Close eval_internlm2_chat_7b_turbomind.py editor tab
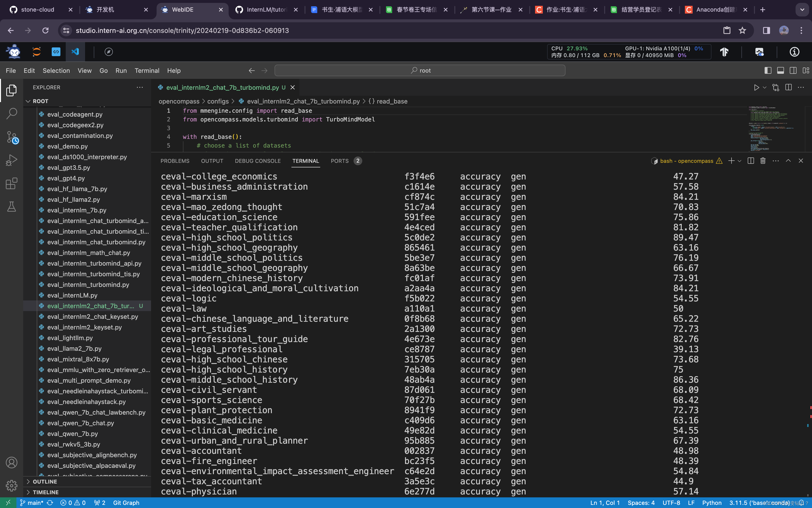The width and height of the screenshot is (812, 508). click(x=293, y=87)
